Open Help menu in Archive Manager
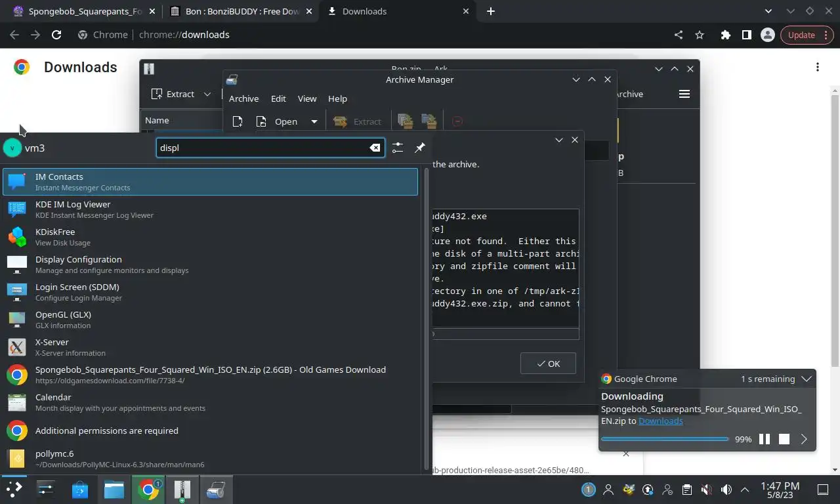 (x=337, y=98)
